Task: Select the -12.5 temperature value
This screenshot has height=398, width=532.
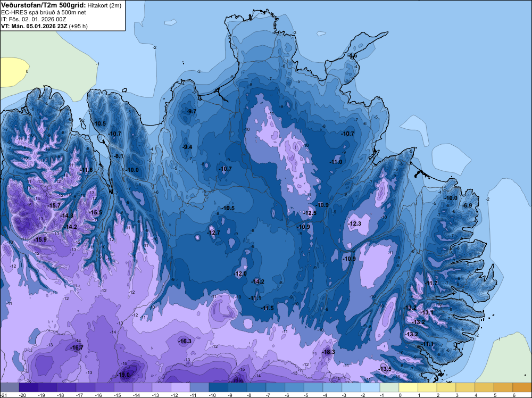Action: point(310,213)
